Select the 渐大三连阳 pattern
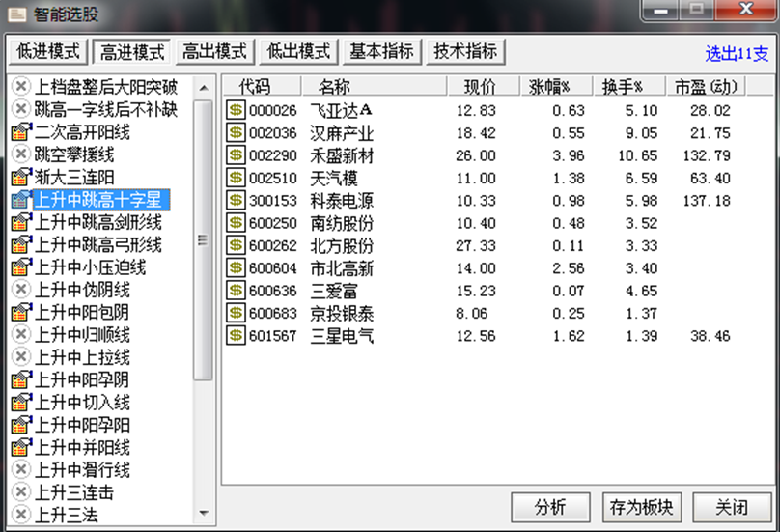Screen dimensions: 780x532 74,177
